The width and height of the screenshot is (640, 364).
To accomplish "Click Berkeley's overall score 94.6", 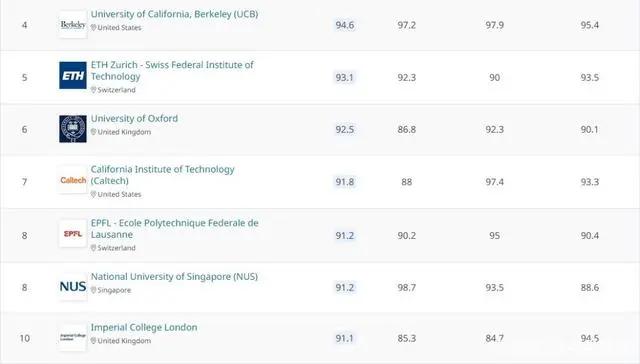I will click(344, 25).
